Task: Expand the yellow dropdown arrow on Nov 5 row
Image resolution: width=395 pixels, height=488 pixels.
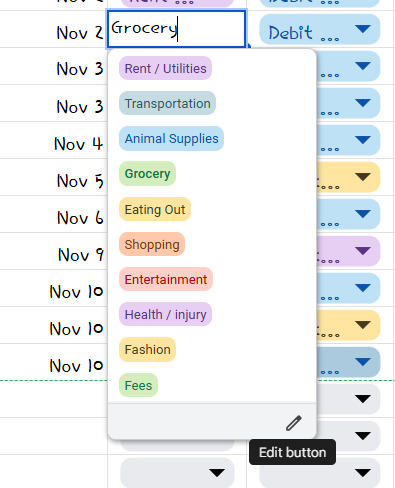Action: [x=363, y=177]
